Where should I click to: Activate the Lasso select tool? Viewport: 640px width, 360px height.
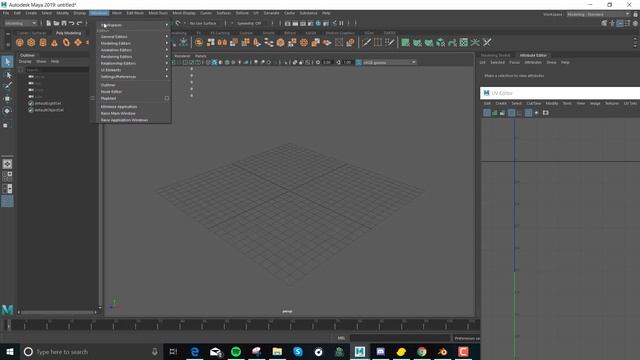[x=7, y=75]
